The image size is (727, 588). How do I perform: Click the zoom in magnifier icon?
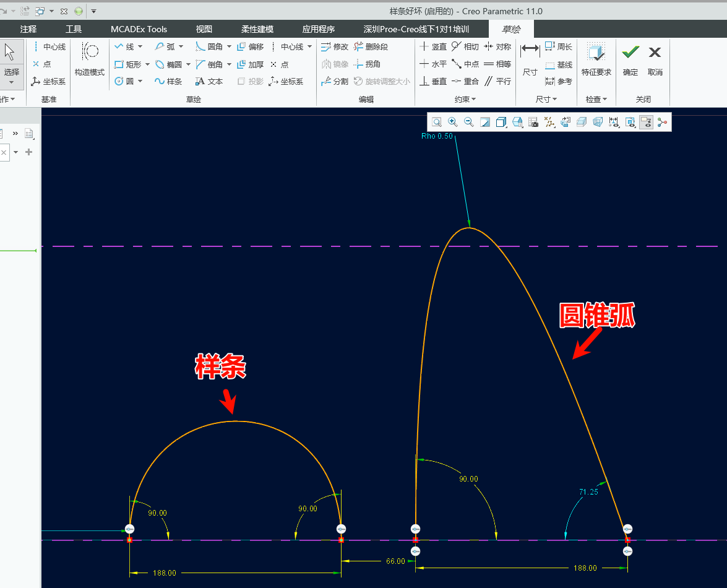[x=453, y=123]
